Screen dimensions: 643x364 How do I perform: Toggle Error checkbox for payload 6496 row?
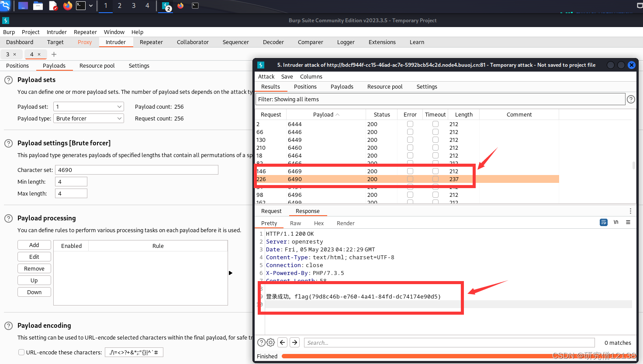click(x=410, y=195)
